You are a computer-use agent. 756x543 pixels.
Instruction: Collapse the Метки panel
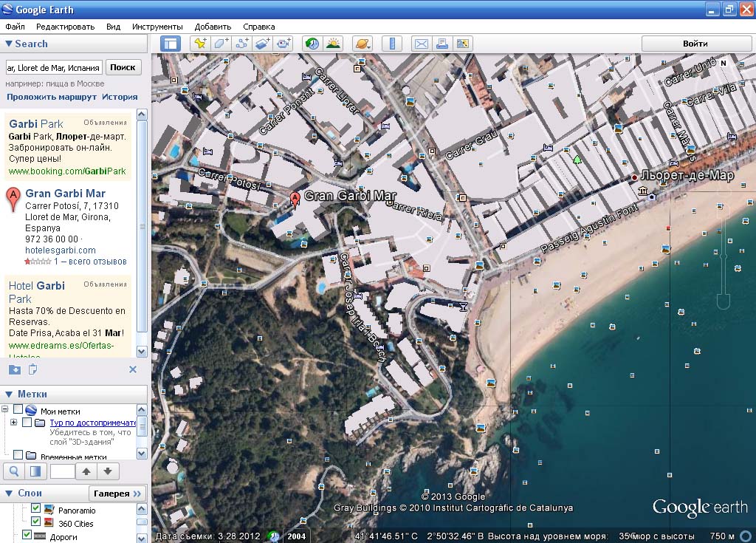click(9, 395)
